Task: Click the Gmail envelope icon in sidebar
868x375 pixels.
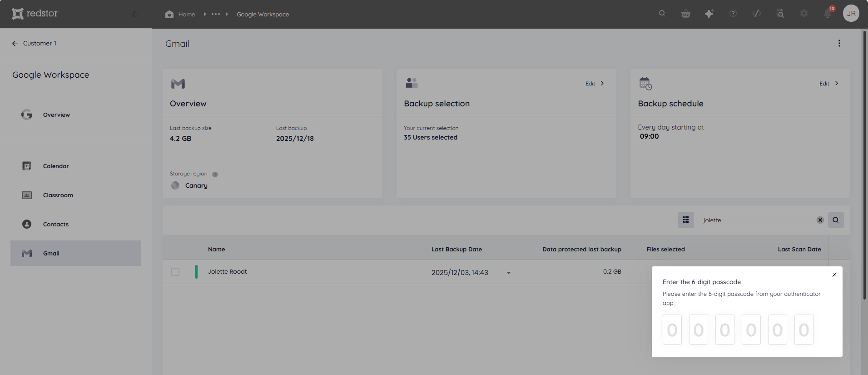Action: [27, 253]
